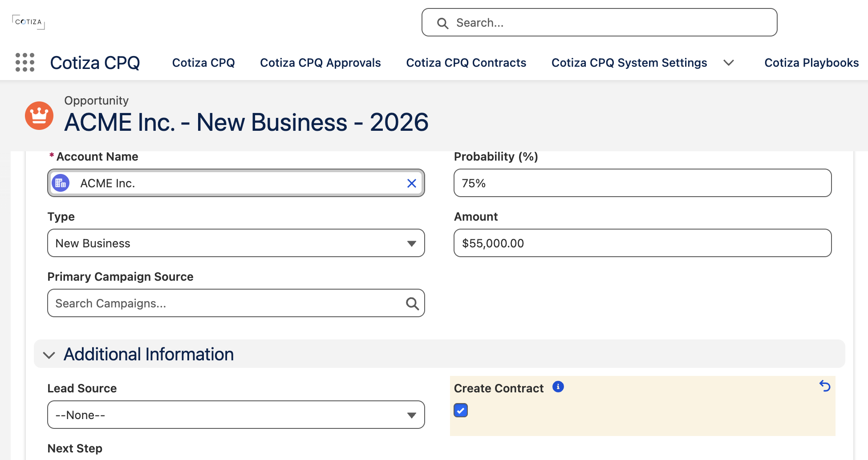The width and height of the screenshot is (868, 460).
Task: Open the Lead Source dropdown
Action: coord(236,415)
